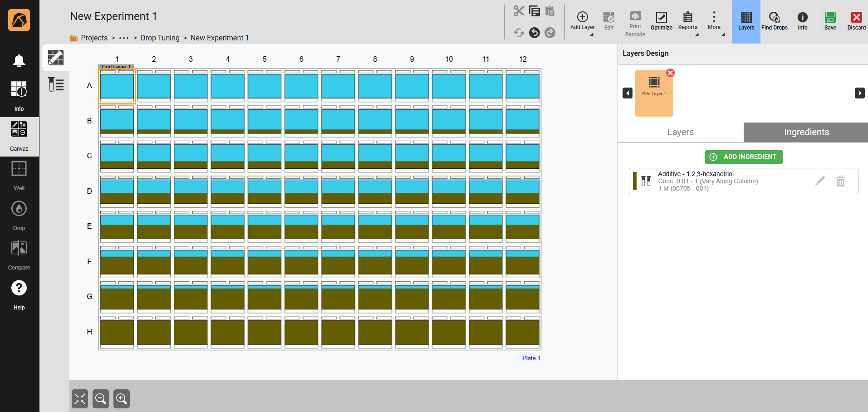
Task: Open the Reports dropdown menu
Action: pyautogui.click(x=688, y=21)
